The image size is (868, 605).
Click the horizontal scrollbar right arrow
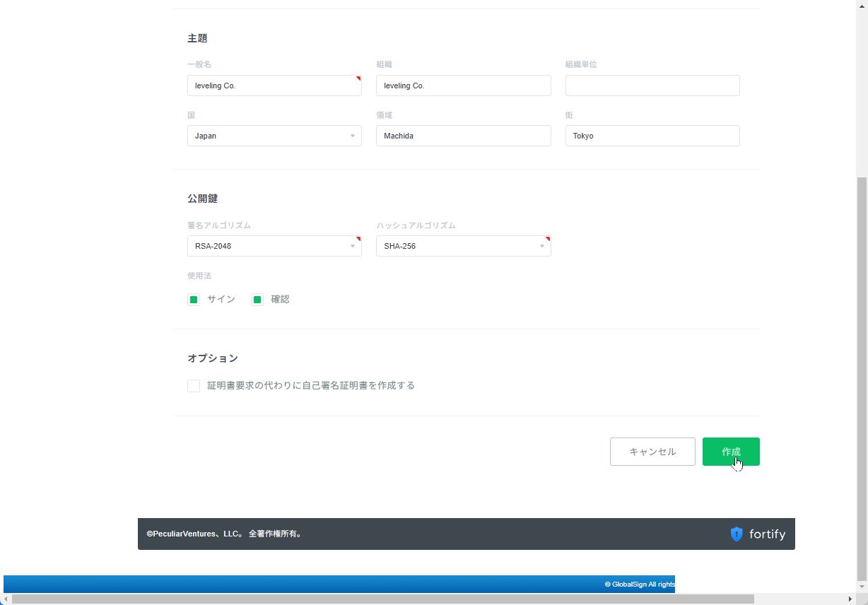coord(850,599)
